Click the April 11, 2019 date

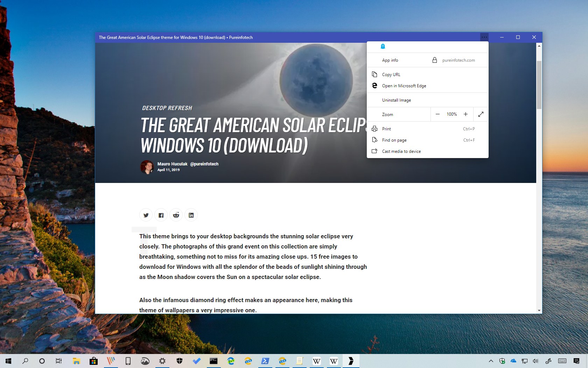pyautogui.click(x=168, y=170)
